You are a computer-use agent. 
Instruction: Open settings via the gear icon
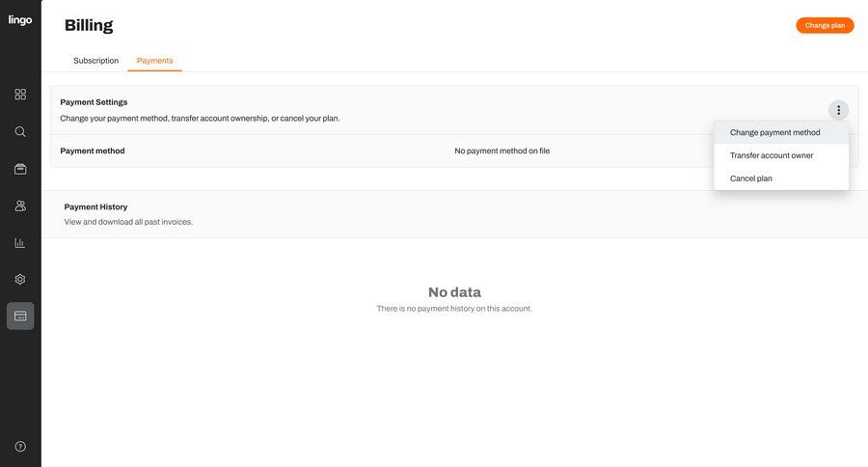[x=20, y=279]
